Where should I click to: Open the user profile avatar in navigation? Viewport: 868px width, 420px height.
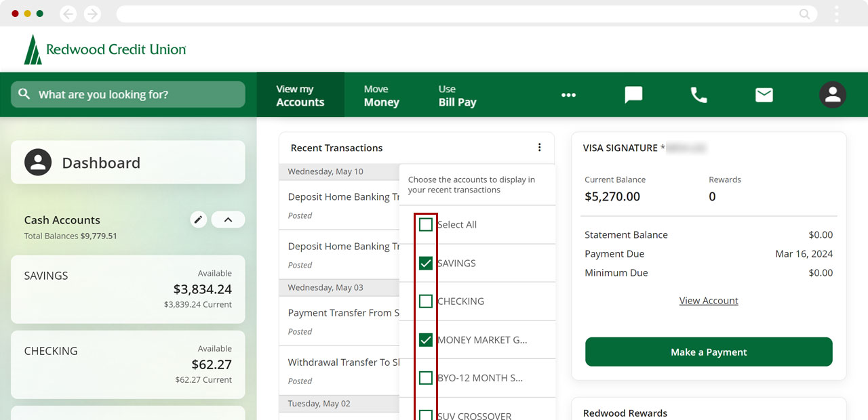point(833,95)
